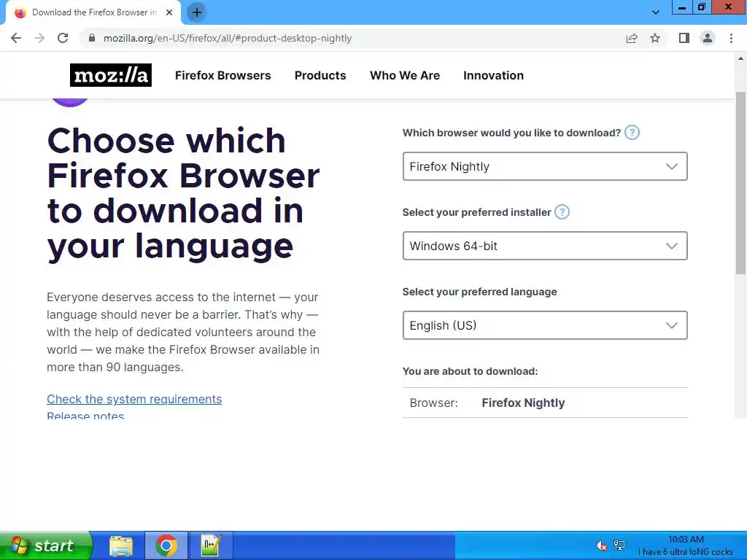The image size is (747, 560).
Task: Click help icon beside browser question
Action: [632, 133]
